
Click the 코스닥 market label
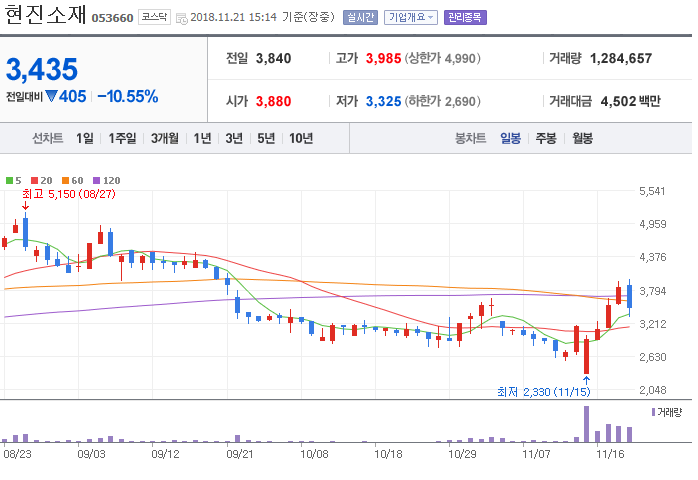point(154,17)
